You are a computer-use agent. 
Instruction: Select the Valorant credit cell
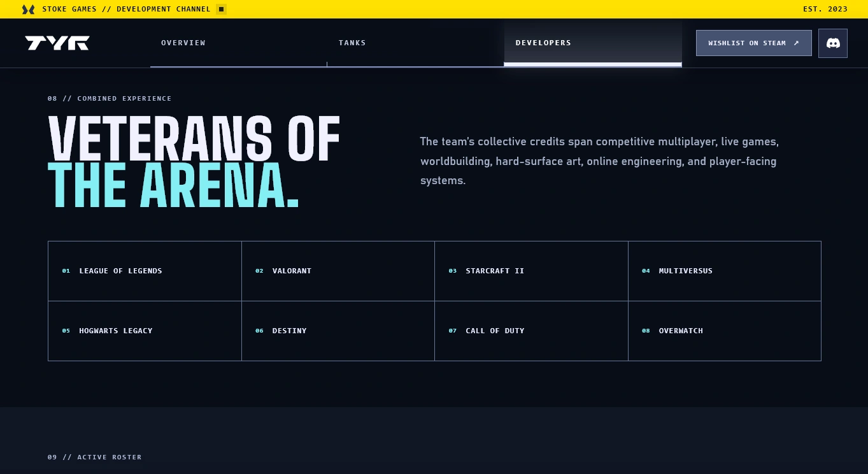[338, 271]
